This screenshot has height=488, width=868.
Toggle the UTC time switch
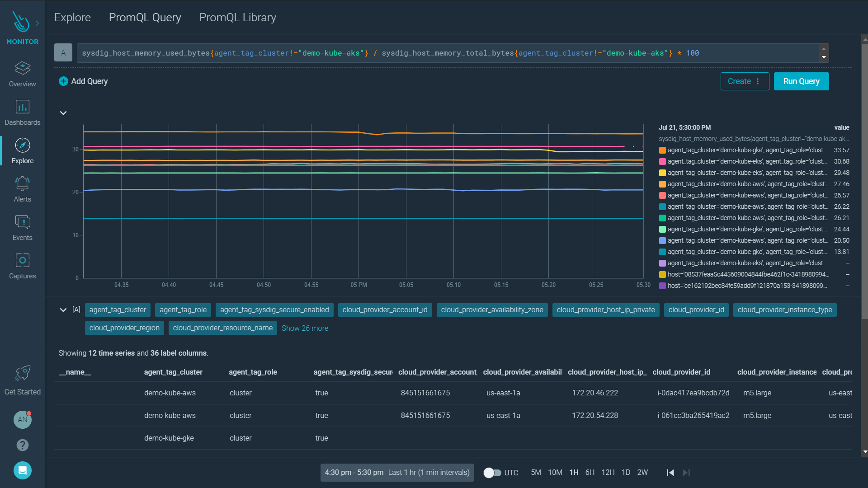[x=492, y=473]
